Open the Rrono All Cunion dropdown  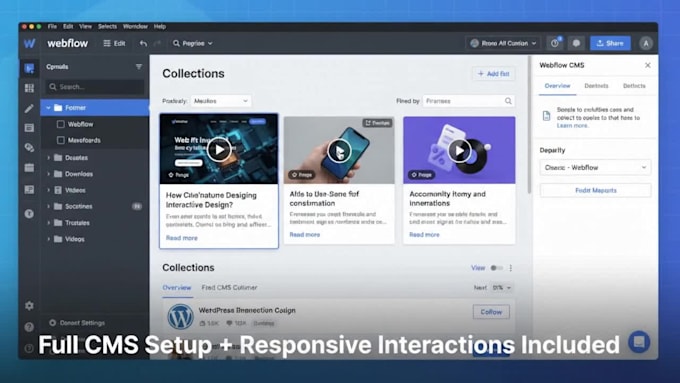(503, 43)
